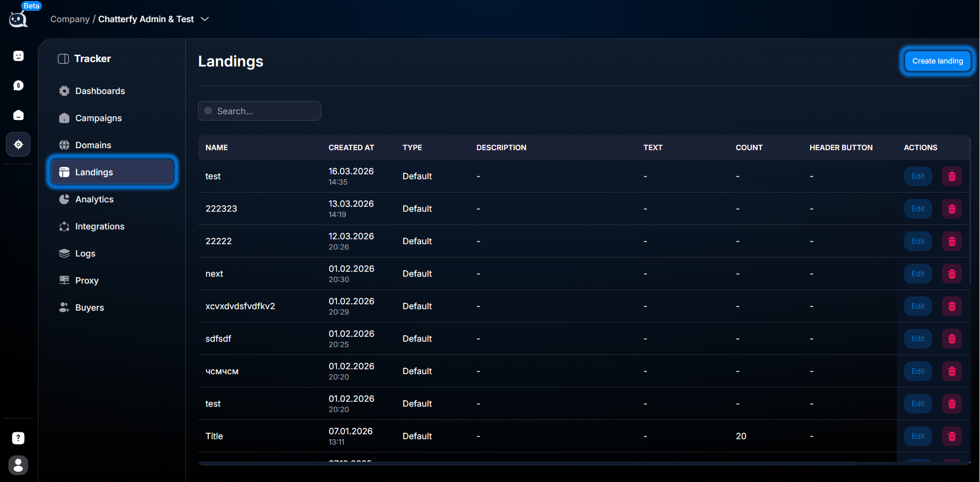This screenshot has height=482, width=980.
Task: Open the dollar coin icon in left rail
Action: tap(18, 86)
